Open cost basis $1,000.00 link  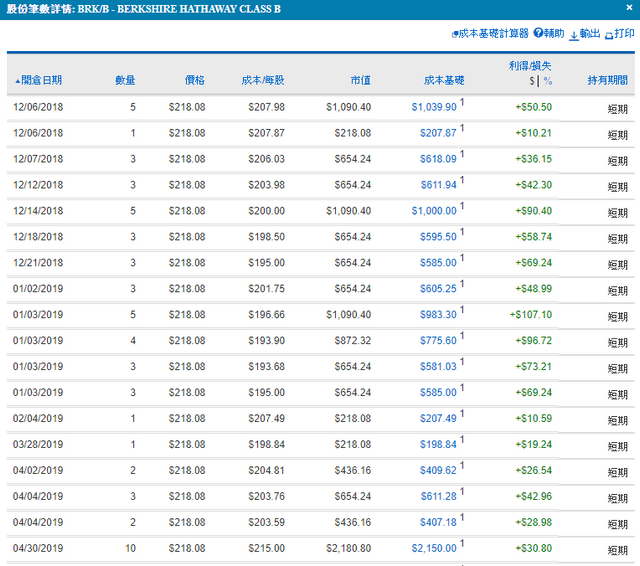434,211
